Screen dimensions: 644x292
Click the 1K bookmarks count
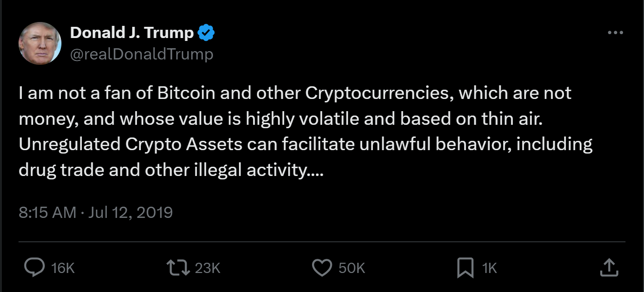(489, 268)
